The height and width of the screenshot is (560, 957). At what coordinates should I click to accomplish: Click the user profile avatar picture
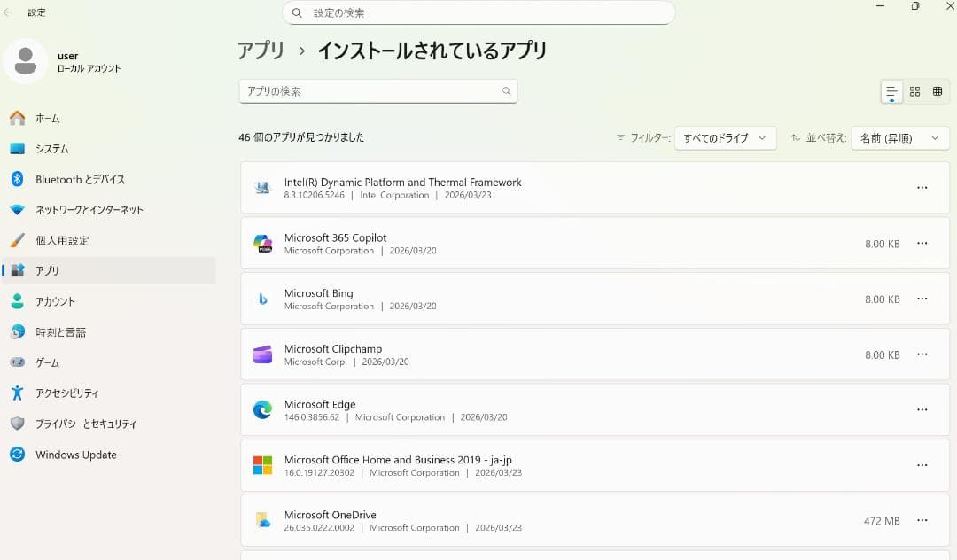tap(25, 61)
